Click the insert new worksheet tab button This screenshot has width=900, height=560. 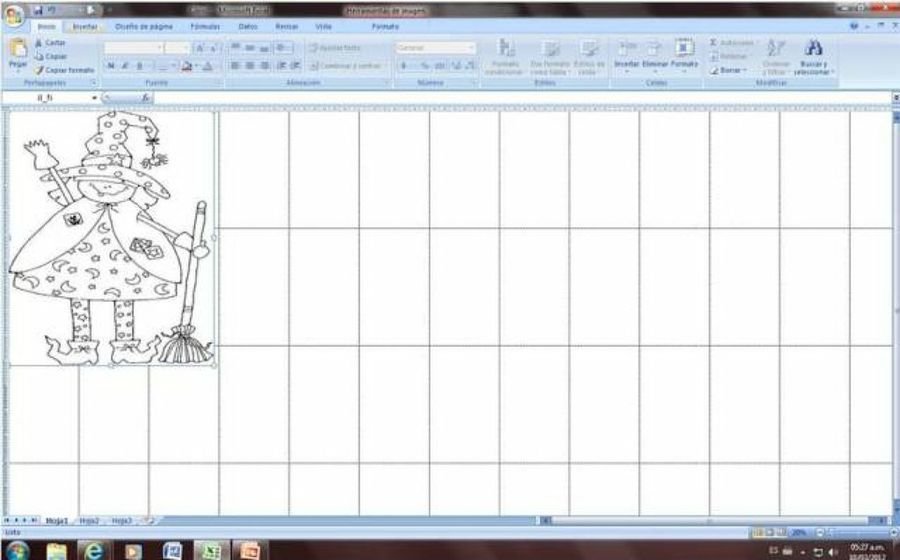tap(150, 521)
